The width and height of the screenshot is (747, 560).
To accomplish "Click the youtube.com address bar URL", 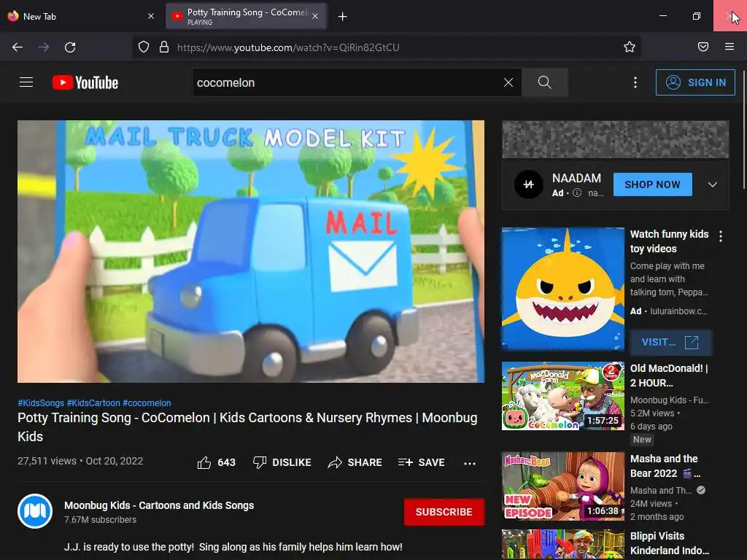I will click(x=288, y=47).
